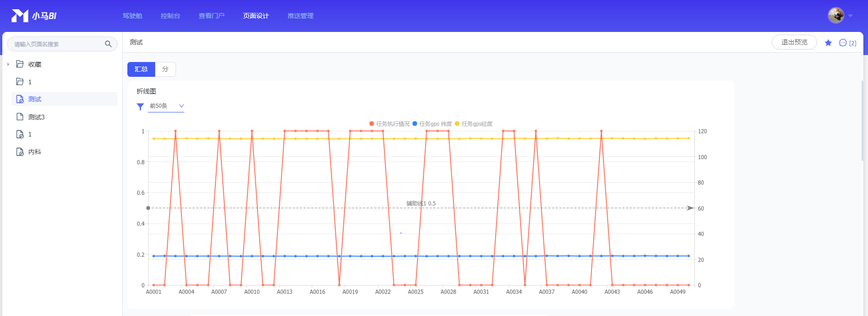Viewport: 868px width, 316px height.
Task: Go to 推送管理 in the navigation
Action: (300, 16)
